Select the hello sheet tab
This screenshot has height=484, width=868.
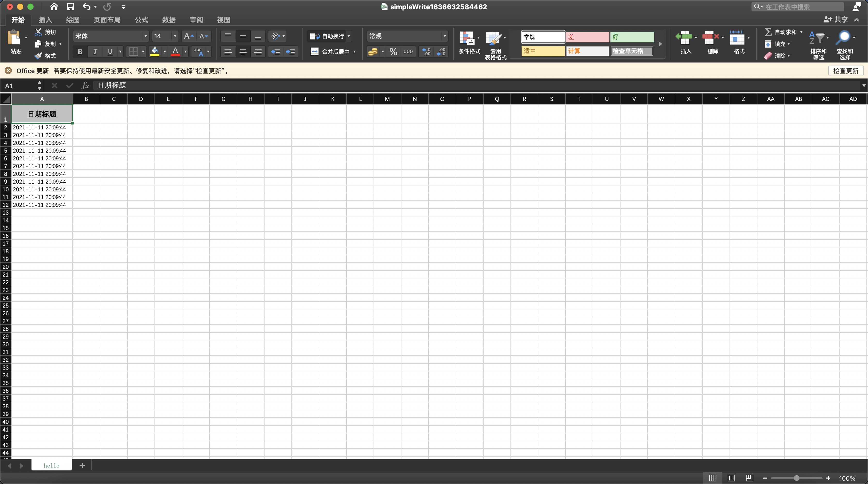[52, 465]
